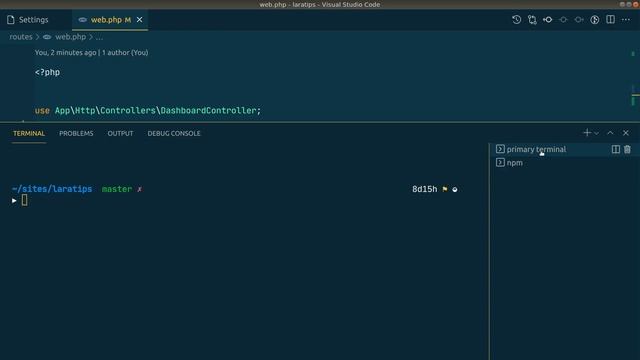The width and height of the screenshot is (640, 360).
Task: Create a new terminal with plus icon
Action: coord(587,133)
